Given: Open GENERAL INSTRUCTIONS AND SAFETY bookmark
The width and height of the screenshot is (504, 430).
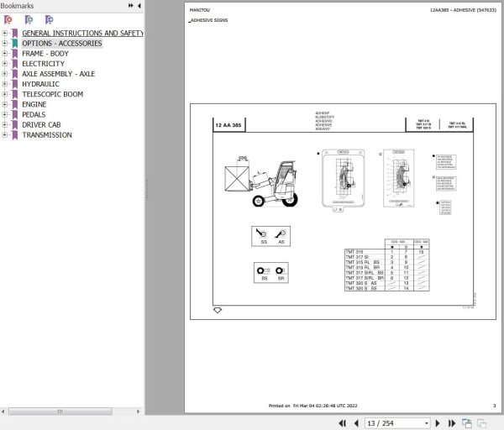Looking at the screenshot, I should pyautogui.click(x=82, y=33).
